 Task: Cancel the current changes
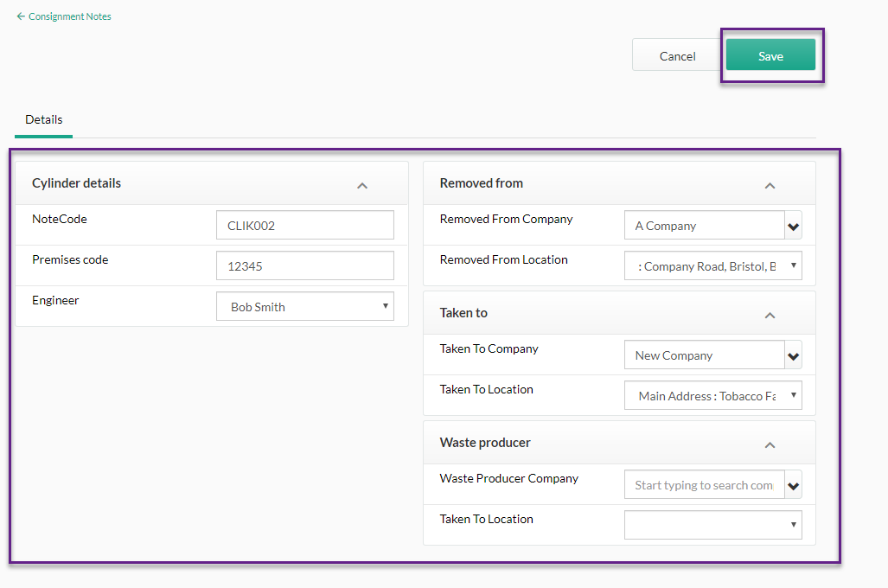[x=676, y=54]
